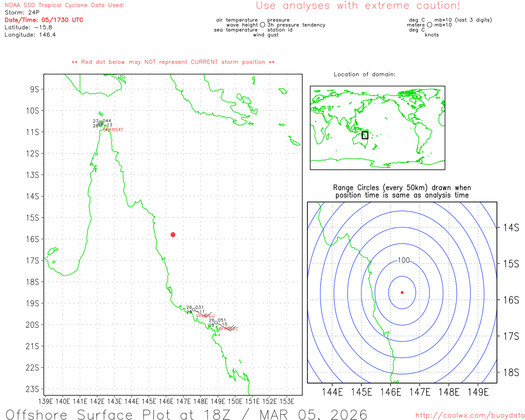The width and height of the screenshot is (525, 420).
Task: Click the 'pressure' legend label in the top row
Action: point(278,20)
